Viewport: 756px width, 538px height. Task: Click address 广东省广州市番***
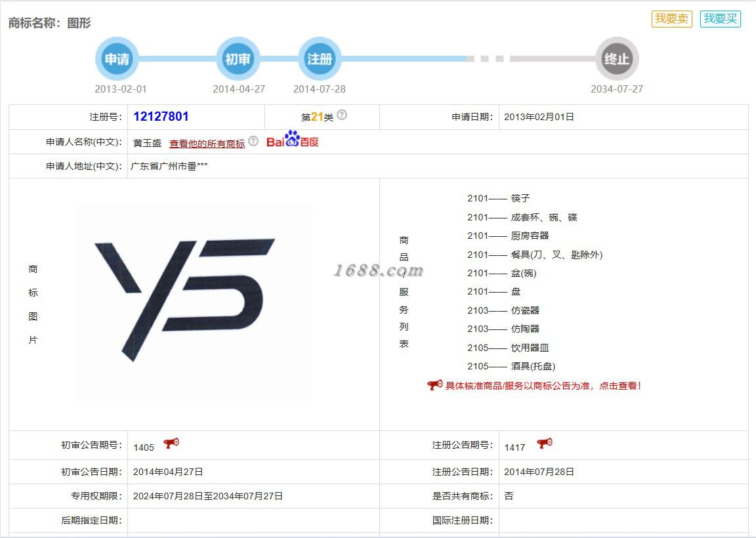(169, 166)
